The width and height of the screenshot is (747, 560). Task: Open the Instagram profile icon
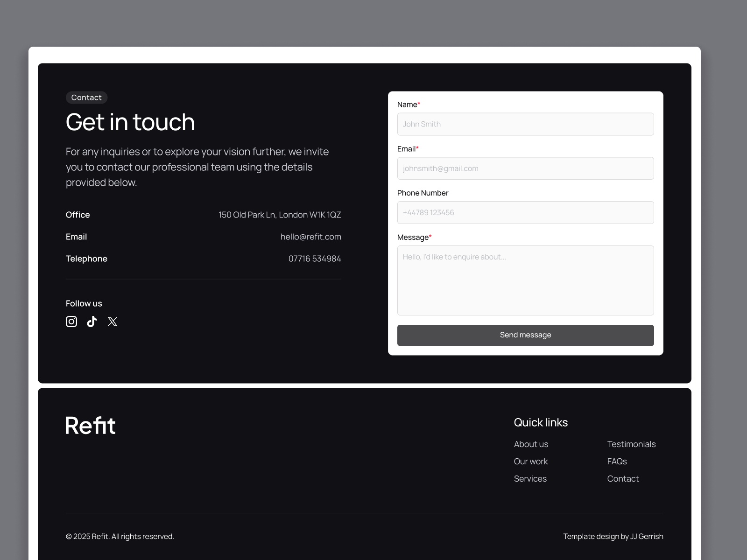(x=71, y=322)
